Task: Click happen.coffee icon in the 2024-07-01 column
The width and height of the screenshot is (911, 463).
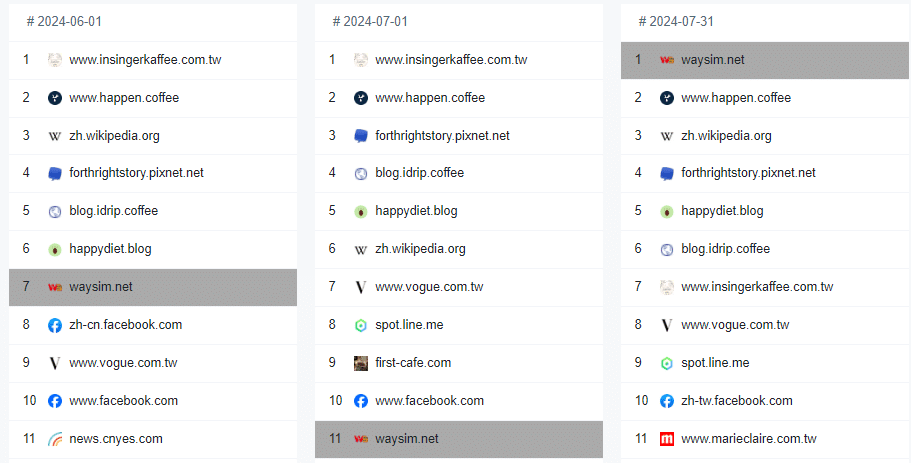Action: point(361,98)
